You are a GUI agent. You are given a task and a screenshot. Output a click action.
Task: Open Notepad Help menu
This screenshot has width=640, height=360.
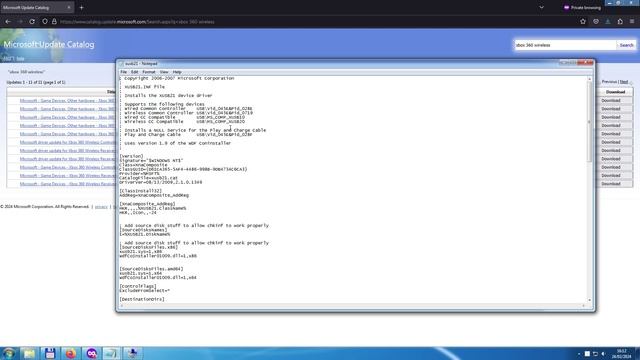tap(177, 72)
